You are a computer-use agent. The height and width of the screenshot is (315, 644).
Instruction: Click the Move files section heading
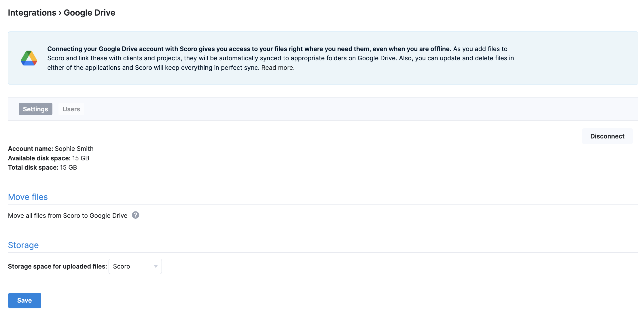[28, 197]
